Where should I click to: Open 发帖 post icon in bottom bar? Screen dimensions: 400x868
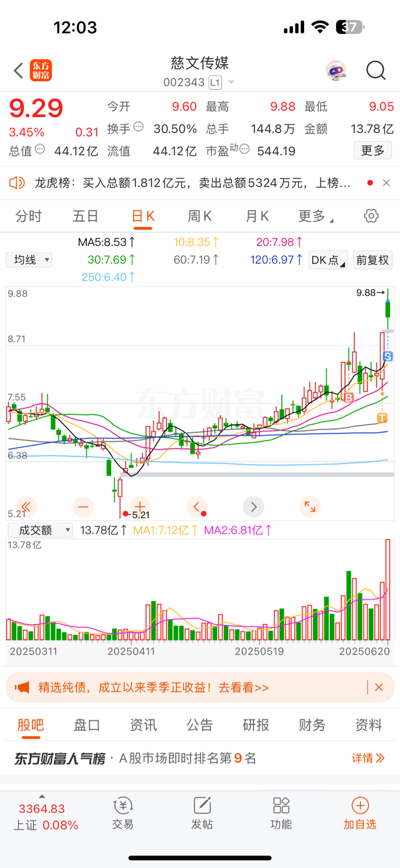click(202, 813)
